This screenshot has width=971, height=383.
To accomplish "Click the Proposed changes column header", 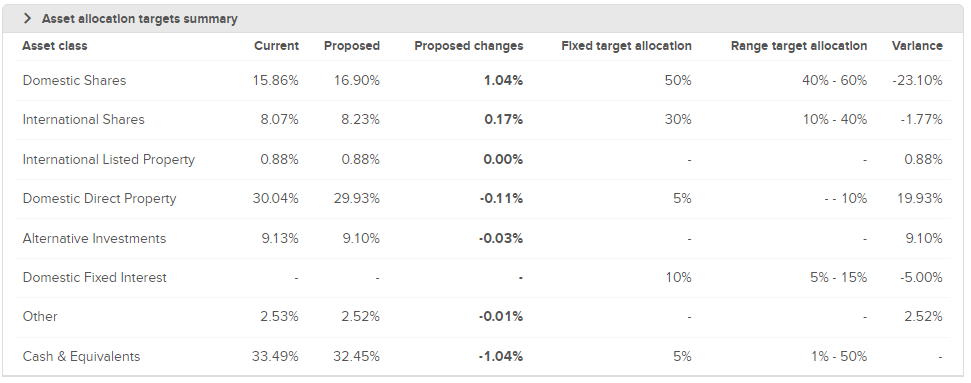I will point(469,46).
